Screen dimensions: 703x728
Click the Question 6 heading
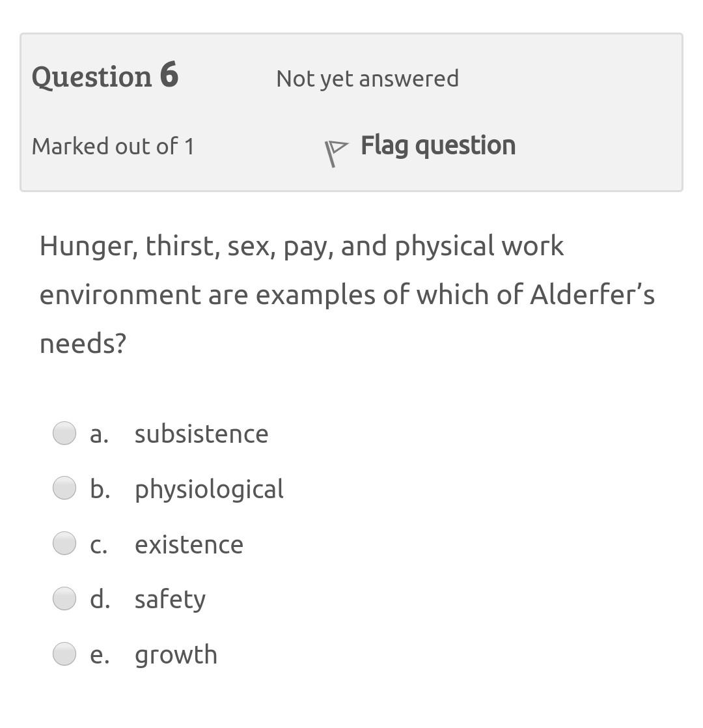[x=105, y=76]
